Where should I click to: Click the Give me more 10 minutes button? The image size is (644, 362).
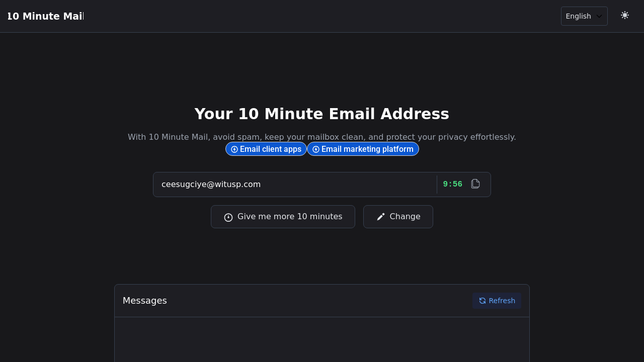pyautogui.click(x=283, y=217)
